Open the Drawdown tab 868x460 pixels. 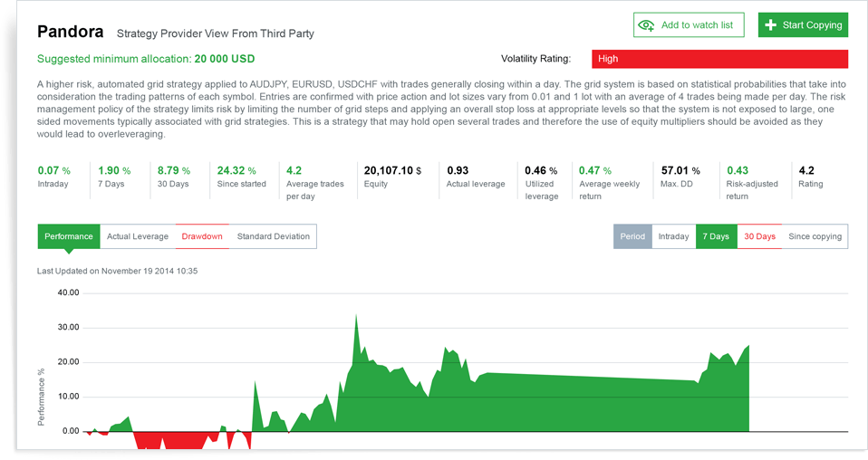pos(202,236)
